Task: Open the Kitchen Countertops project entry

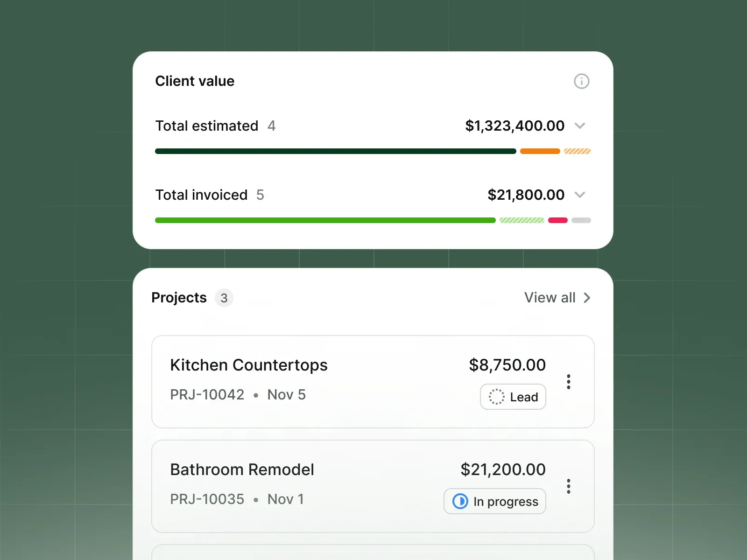Action: (x=249, y=365)
